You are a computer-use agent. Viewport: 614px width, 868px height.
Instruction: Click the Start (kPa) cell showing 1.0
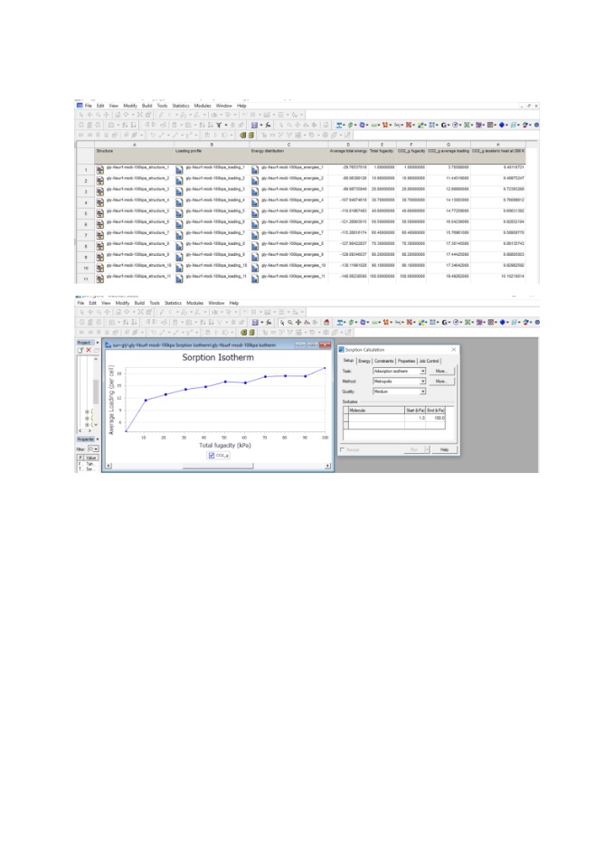click(415, 419)
